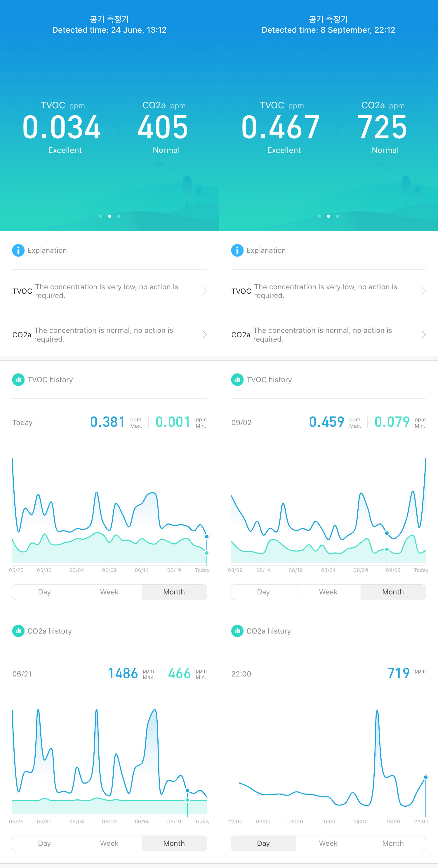438x868 pixels.
Task: Tap 'Detected time: 24 June, 13:12'
Action: coord(109,30)
